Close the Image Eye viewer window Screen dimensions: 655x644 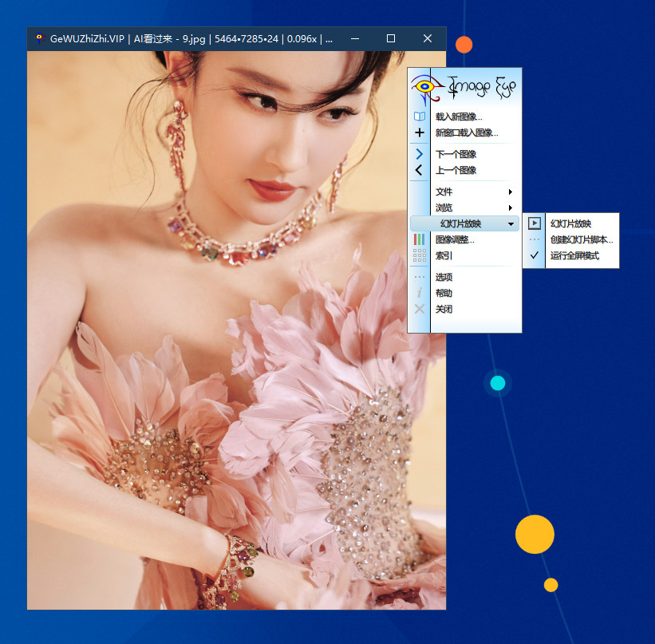(428, 38)
